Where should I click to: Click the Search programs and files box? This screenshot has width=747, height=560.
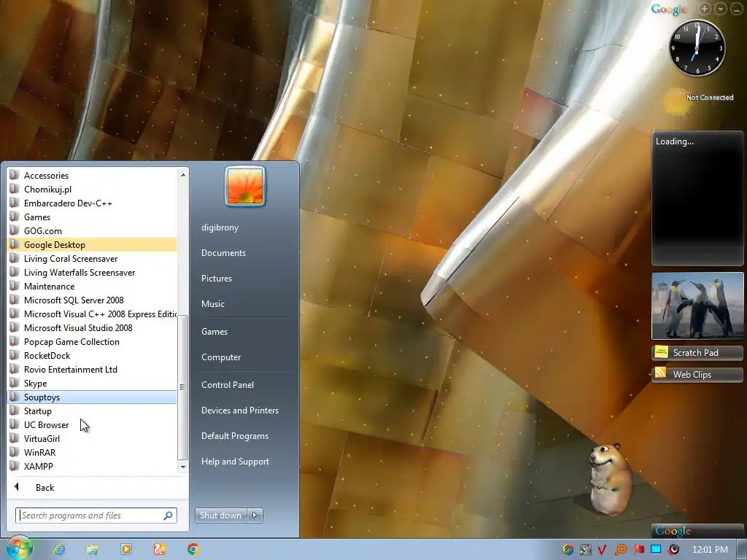pos(96,516)
